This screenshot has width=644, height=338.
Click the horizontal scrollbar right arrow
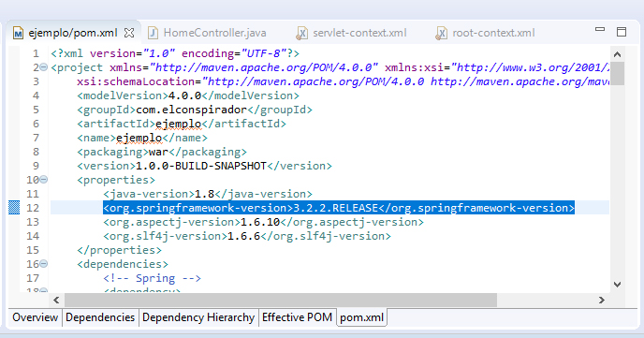602,301
